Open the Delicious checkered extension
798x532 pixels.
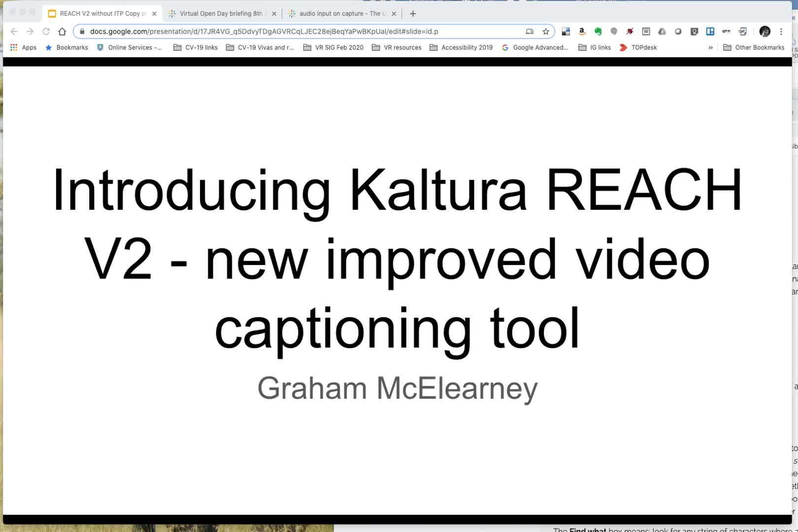(565, 32)
